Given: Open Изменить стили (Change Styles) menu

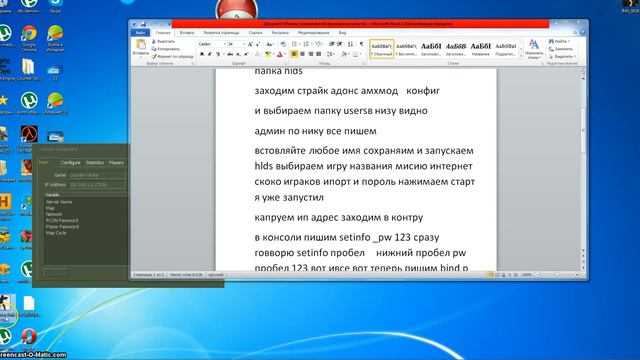Looking at the screenshot, I should (534, 49).
